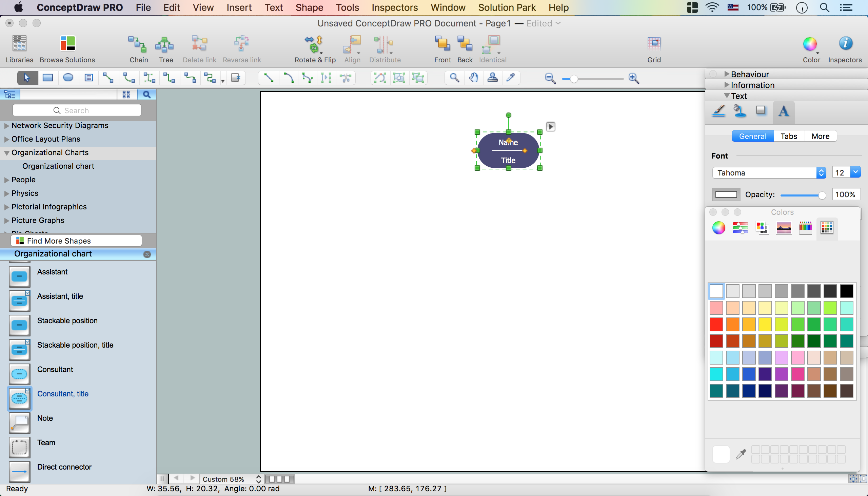Select the hand pan tool
The width and height of the screenshot is (868, 496).
(474, 78)
